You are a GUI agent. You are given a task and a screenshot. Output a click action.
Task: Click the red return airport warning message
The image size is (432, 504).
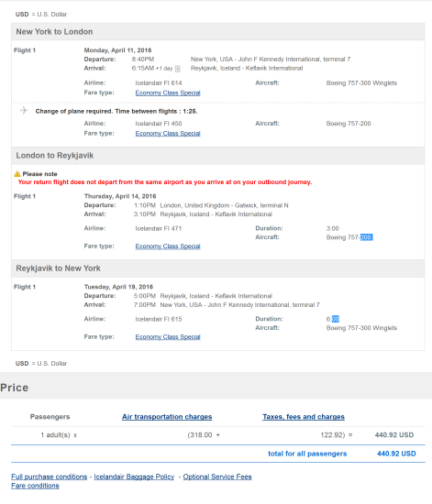pyautogui.click(x=165, y=182)
